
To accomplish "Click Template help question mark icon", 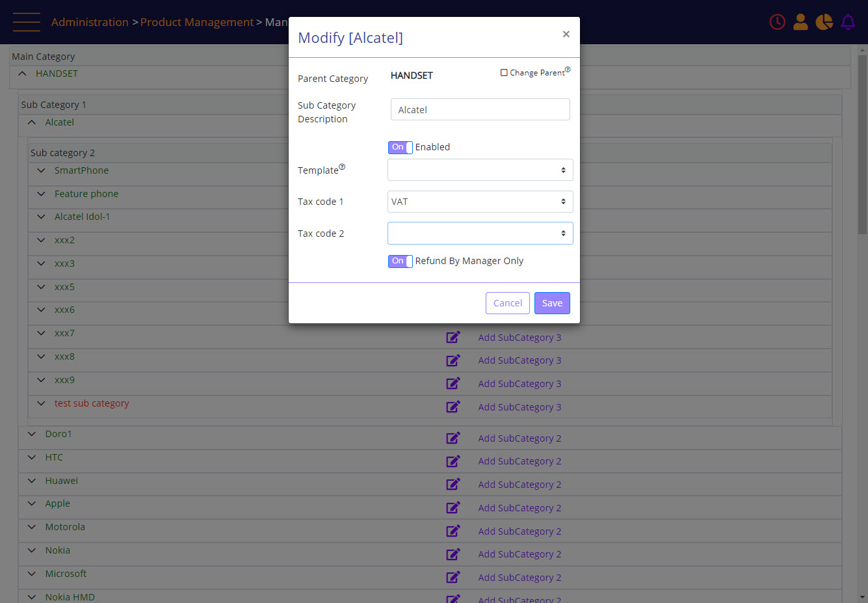I will (342, 167).
